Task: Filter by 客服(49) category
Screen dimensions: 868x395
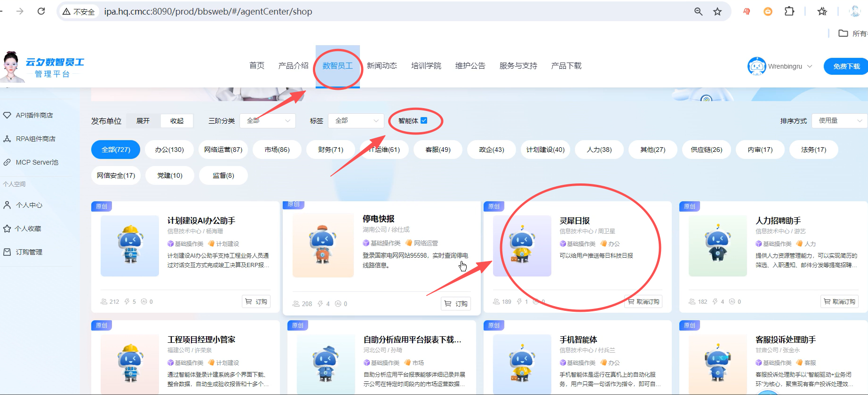Action: click(438, 150)
